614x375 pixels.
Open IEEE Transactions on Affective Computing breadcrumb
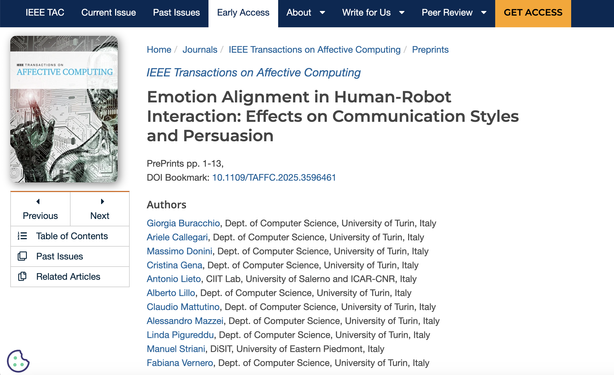pos(314,50)
